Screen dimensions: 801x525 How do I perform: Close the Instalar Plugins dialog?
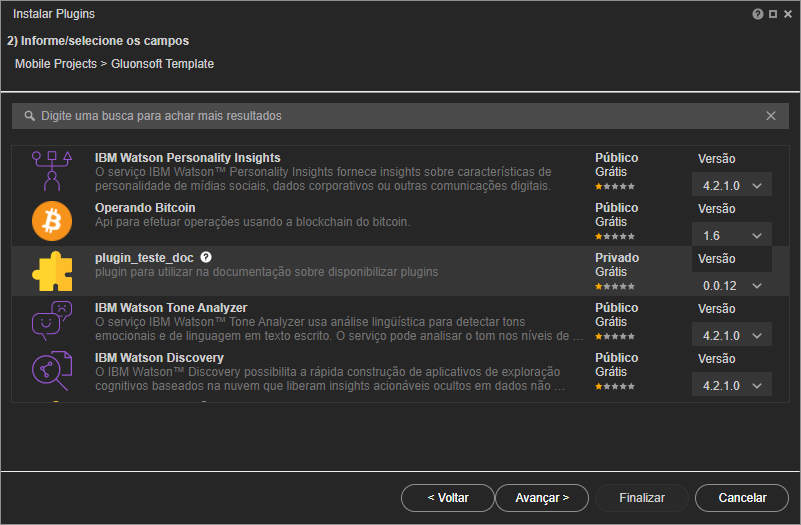[x=788, y=14]
